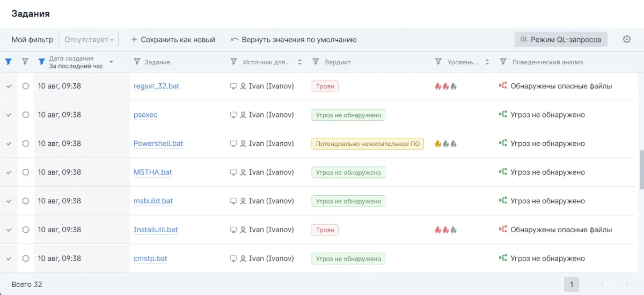The height and width of the screenshot is (295, 644).
Task: Click filter icon in Задание column header
Action: point(137,62)
